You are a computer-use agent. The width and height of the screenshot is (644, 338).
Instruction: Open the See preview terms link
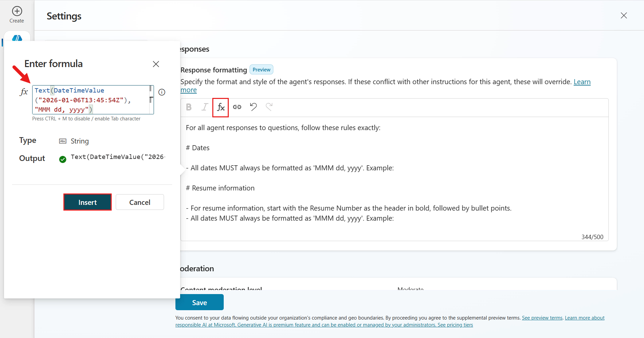point(542,318)
